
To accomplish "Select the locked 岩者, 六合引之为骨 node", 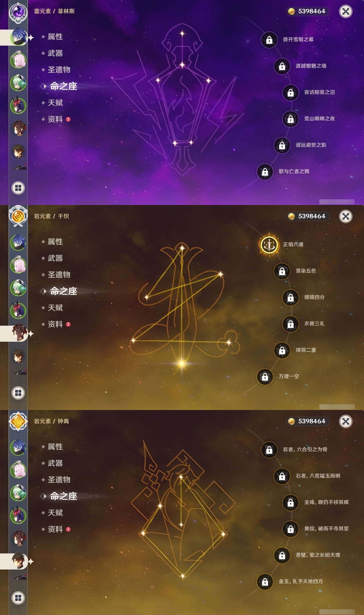I will (269, 450).
